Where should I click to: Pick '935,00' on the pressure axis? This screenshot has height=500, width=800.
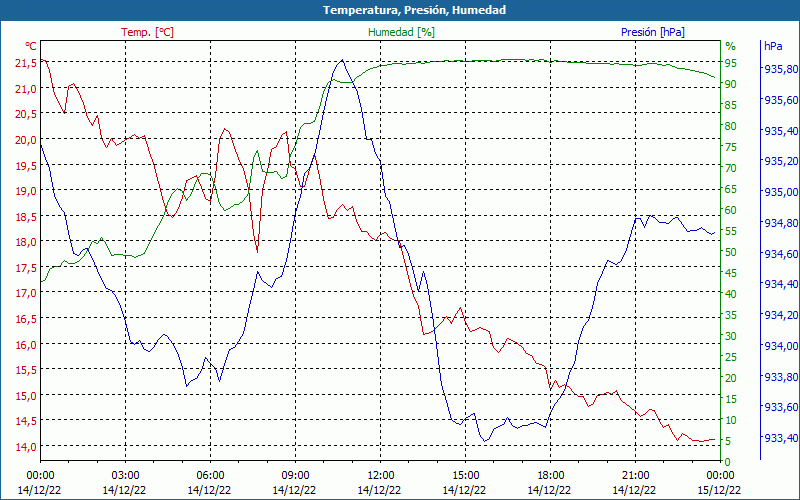[x=781, y=192]
